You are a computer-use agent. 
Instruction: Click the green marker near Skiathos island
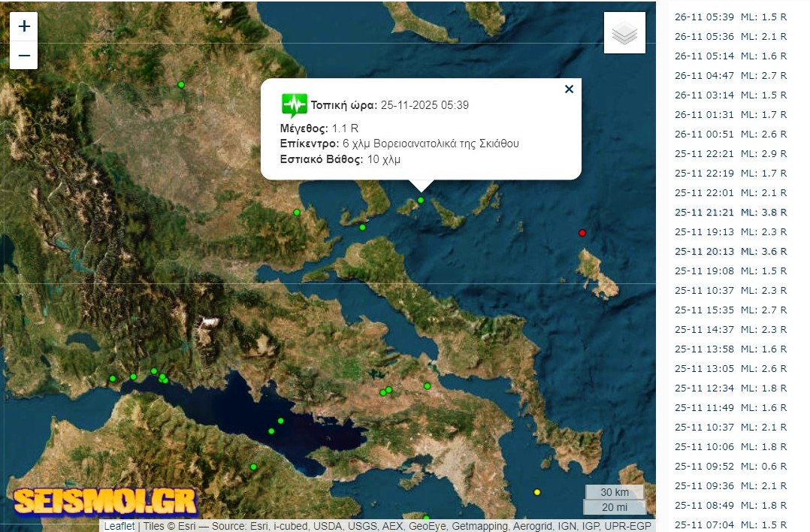click(421, 201)
